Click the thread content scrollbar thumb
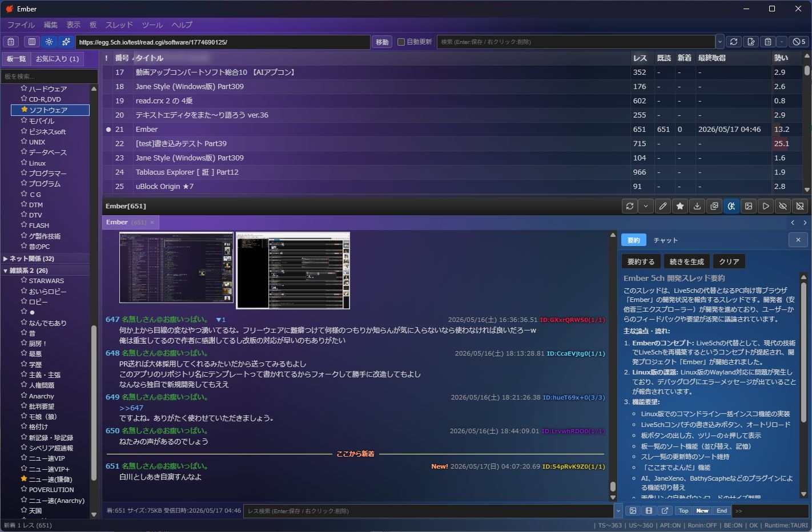This screenshot has height=532, width=812. tap(613, 486)
